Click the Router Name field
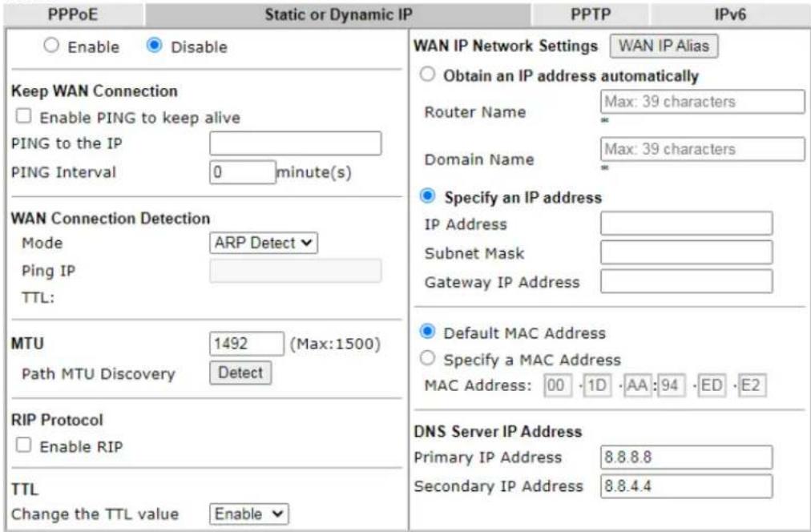This screenshot has width=811, height=532. 702,102
